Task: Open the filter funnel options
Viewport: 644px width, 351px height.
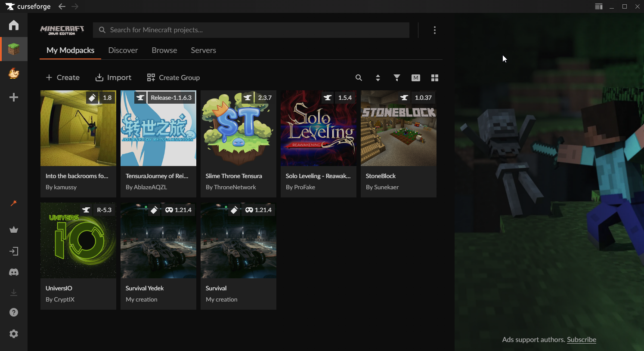Action: pos(397,78)
